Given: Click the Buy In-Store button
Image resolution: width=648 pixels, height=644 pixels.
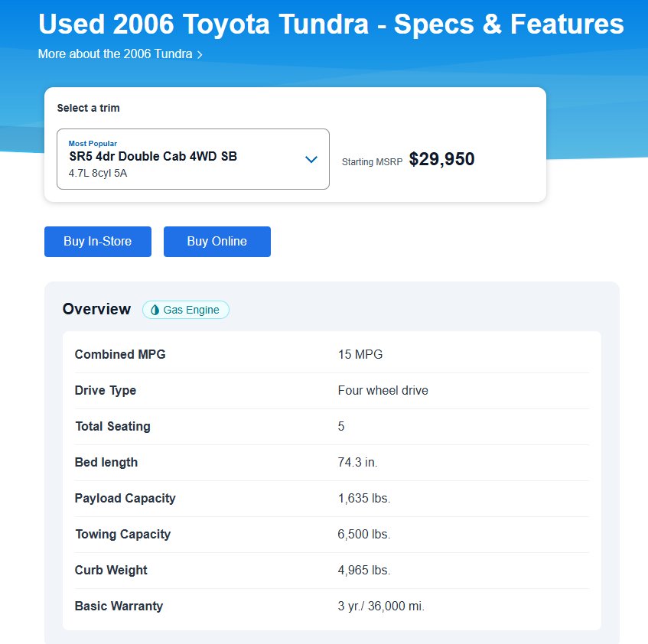Looking at the screenshot, I should pyautogui.click(x=98, y=242).
